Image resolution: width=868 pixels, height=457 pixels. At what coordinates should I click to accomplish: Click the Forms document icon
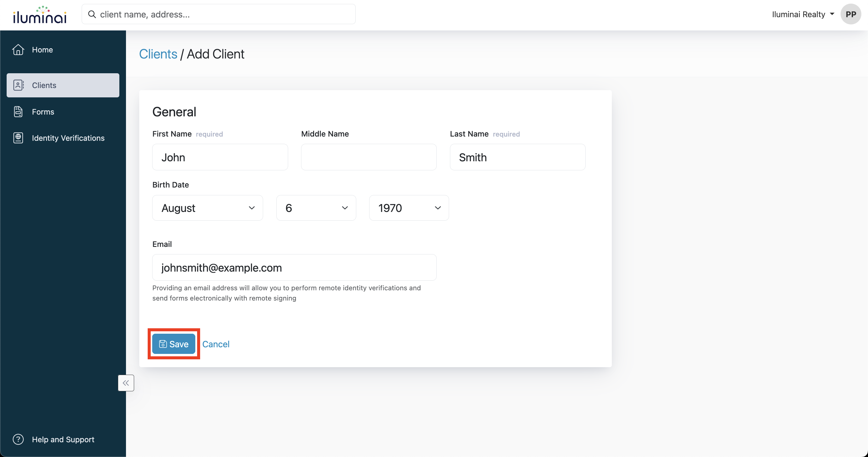tap(18, 112)
